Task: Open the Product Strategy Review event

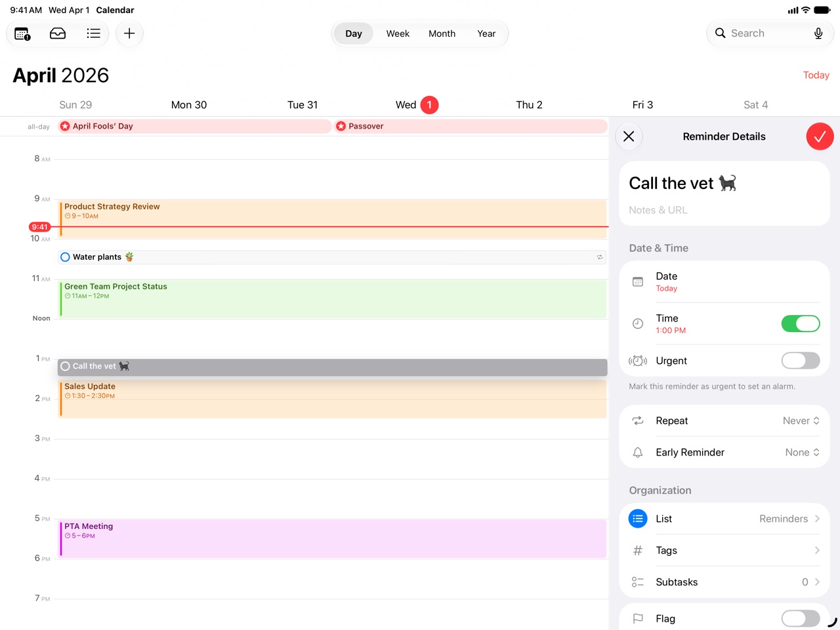Action: click(x=333, y=219)
